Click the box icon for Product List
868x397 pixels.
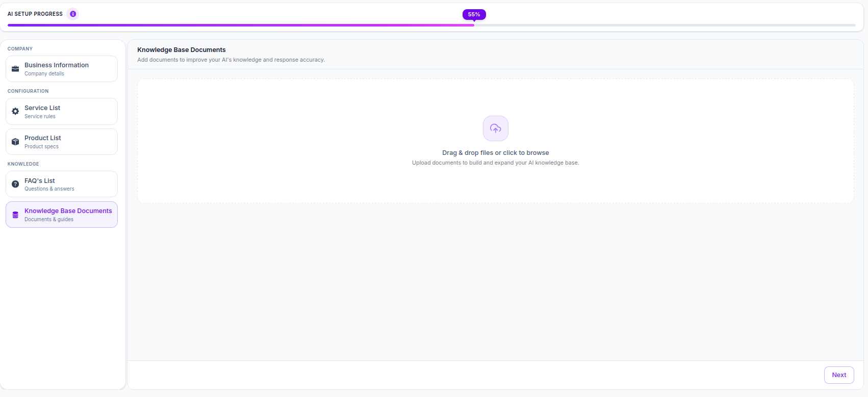[15, 142]
